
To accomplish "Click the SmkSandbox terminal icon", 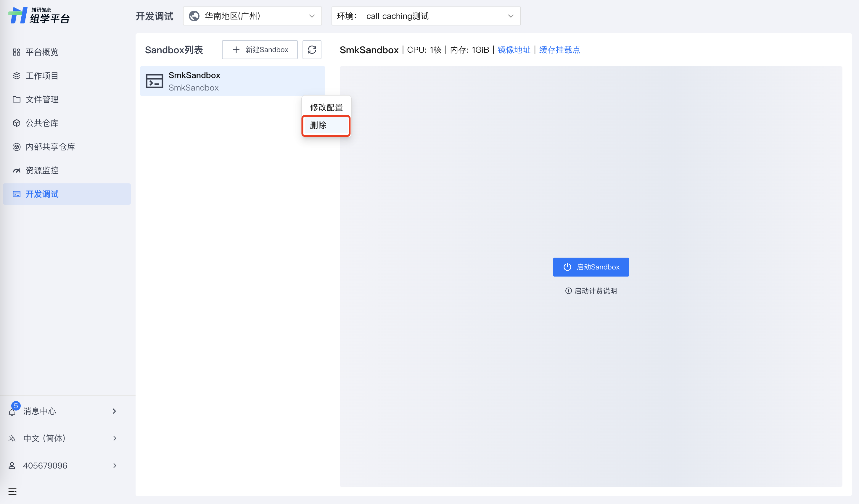I will (x=154, y=81).
